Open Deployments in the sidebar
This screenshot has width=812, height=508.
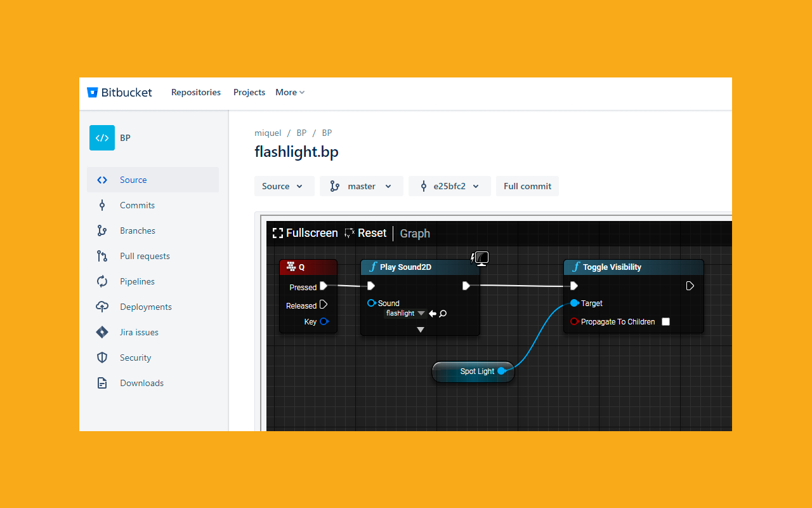click(153, 307)
